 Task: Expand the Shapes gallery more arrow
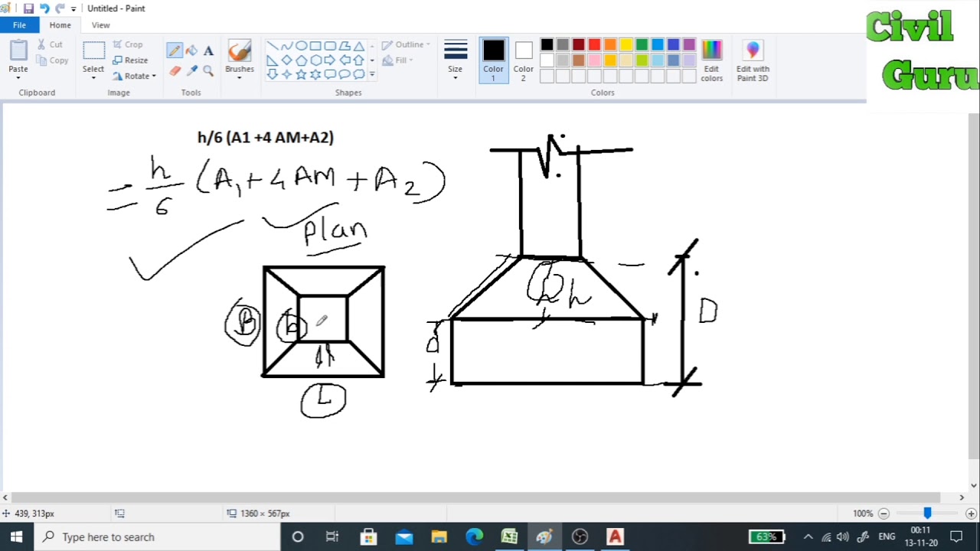372,74
